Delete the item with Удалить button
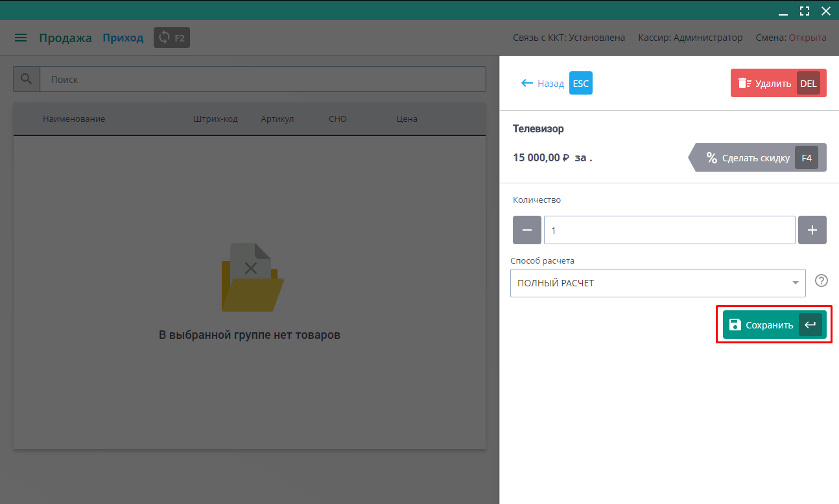 779,83
